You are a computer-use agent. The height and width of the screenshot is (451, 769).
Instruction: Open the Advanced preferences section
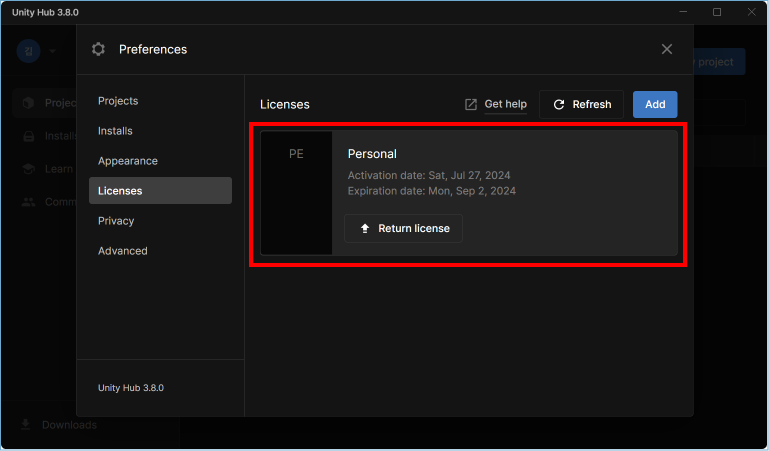[x=160, y=251]
